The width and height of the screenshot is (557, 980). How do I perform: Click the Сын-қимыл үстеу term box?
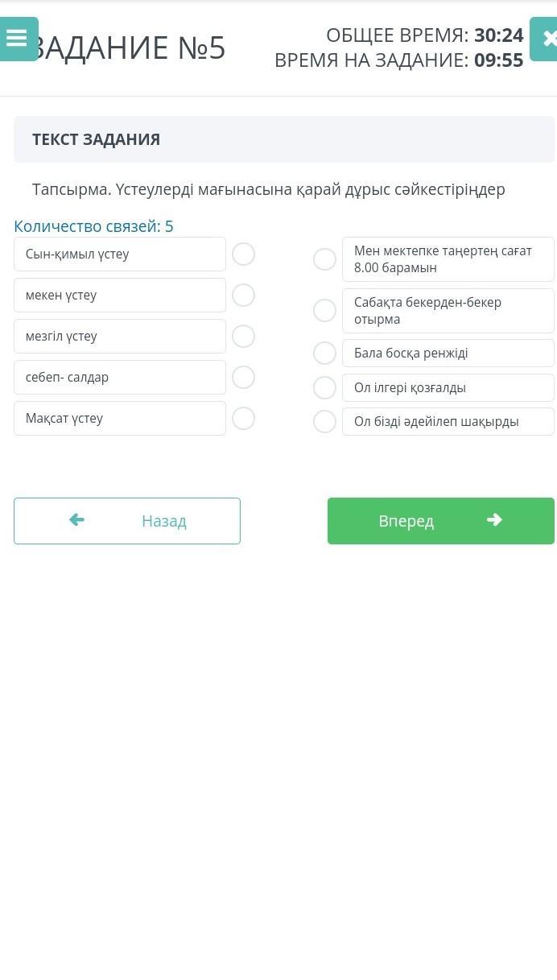[x=120, y=254]
